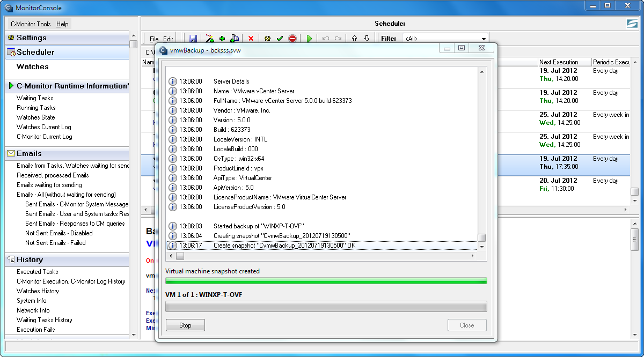Open Executed Tasks under History
Image resolution: width=644 pixels, height=357 pixels.
[37, 272]
